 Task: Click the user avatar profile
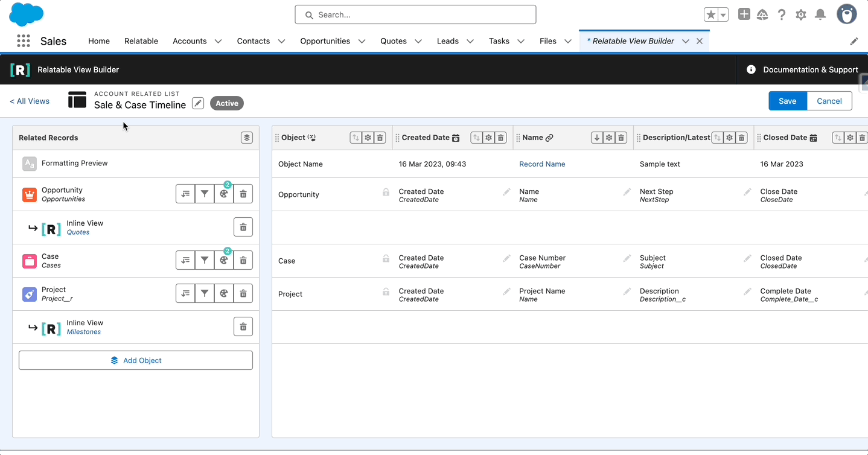[x=847, y=14]
